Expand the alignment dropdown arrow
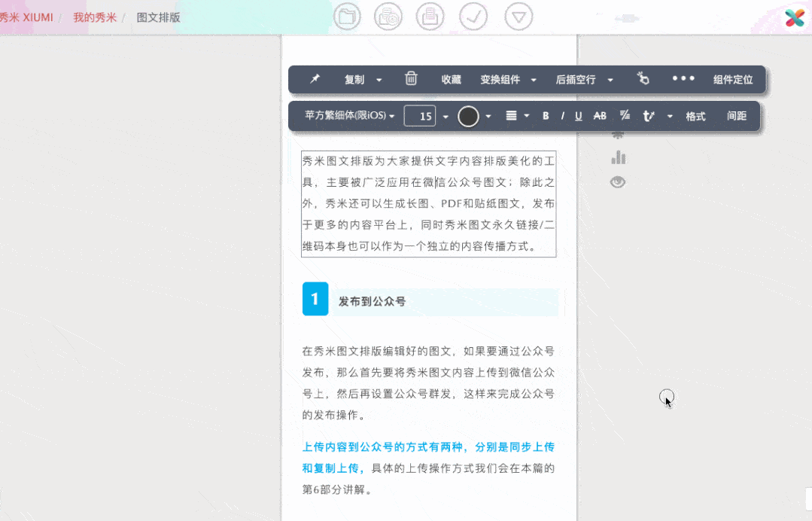The image size is (812, 521). (x=527, y=116)
